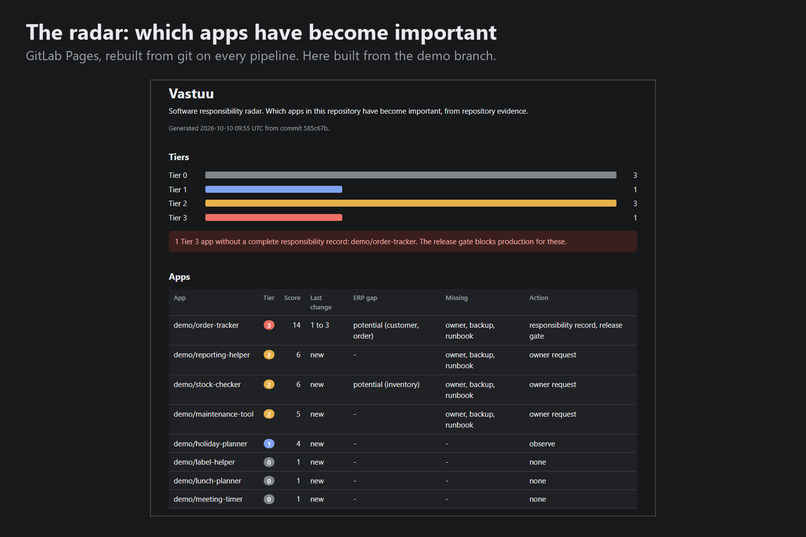Screen dimensions: 806x537
Task: Click the 'observe' action for holiday-planner
Action: pyautogui.click(x=542, y=443)
